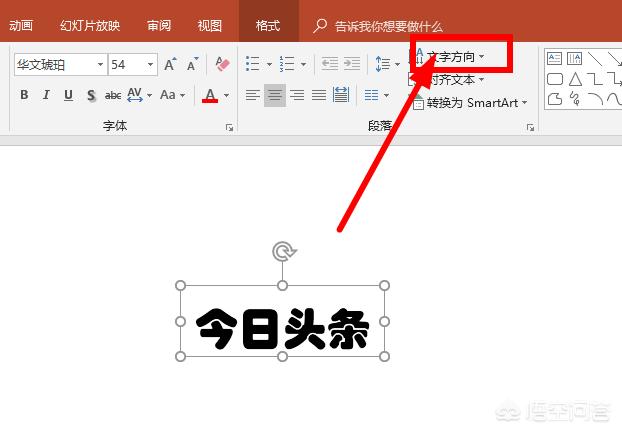Align text to the left

[x=252, y=95]
